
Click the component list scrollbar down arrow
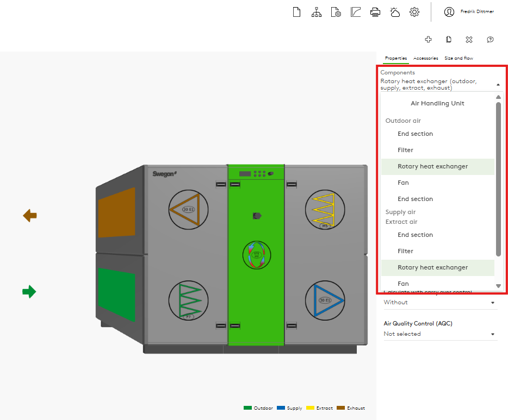498,286
